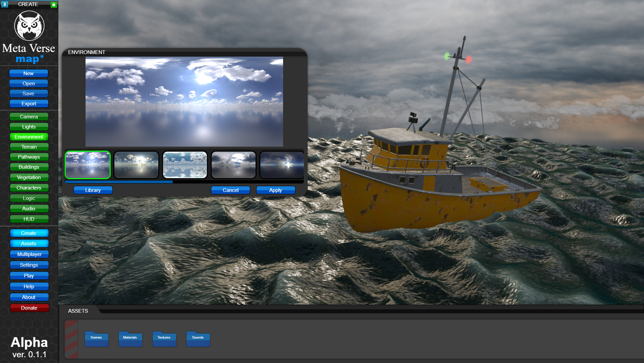Viewport: 644px width, 363px height.
Task: Click the blue play icon at top-left
Action: 4,4
